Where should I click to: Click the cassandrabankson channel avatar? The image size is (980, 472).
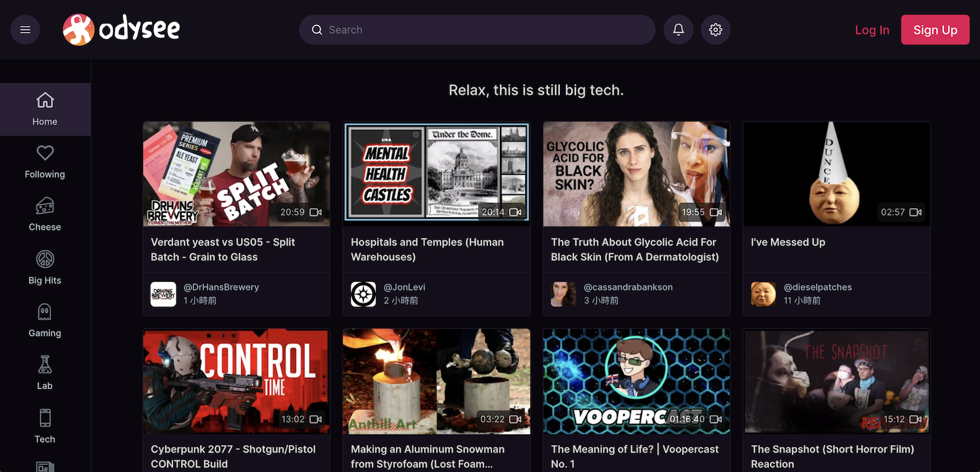click(x=563, y=294)
